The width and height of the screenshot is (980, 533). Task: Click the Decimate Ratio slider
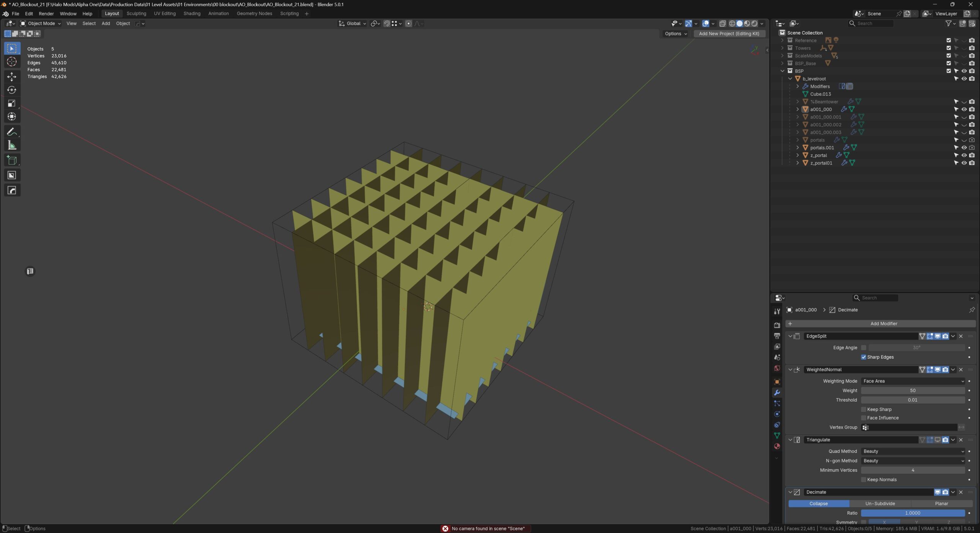tap(913, 513)
